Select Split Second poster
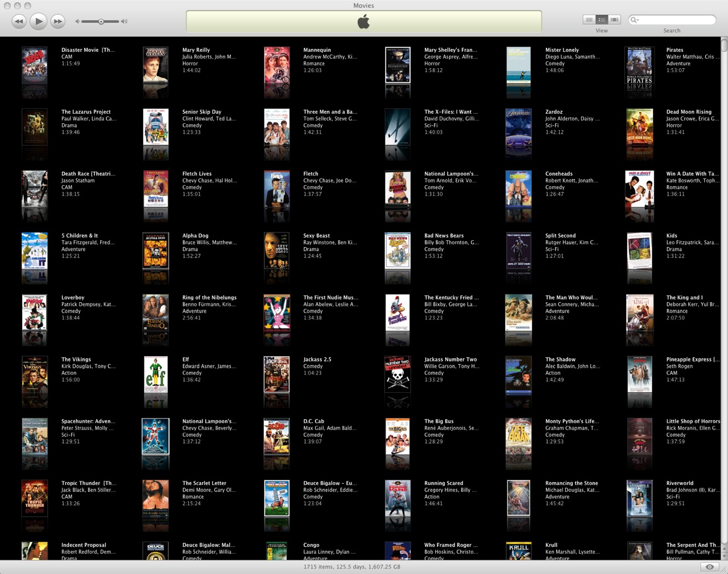This screenshot has width=728, height=574. (519, 251)
